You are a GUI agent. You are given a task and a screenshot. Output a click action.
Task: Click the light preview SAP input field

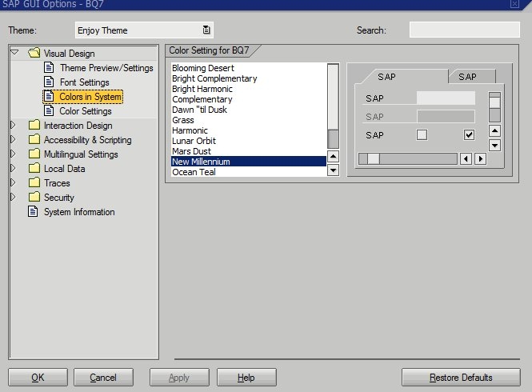coord(446,98)
